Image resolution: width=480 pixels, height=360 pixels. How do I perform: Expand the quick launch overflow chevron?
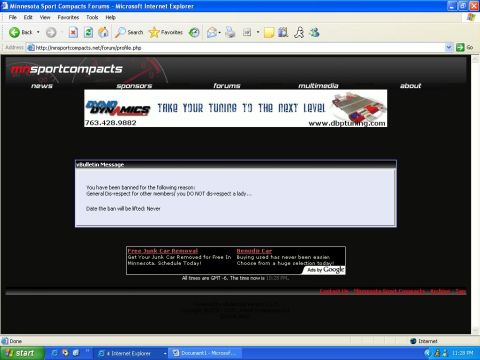pos(88,351)
